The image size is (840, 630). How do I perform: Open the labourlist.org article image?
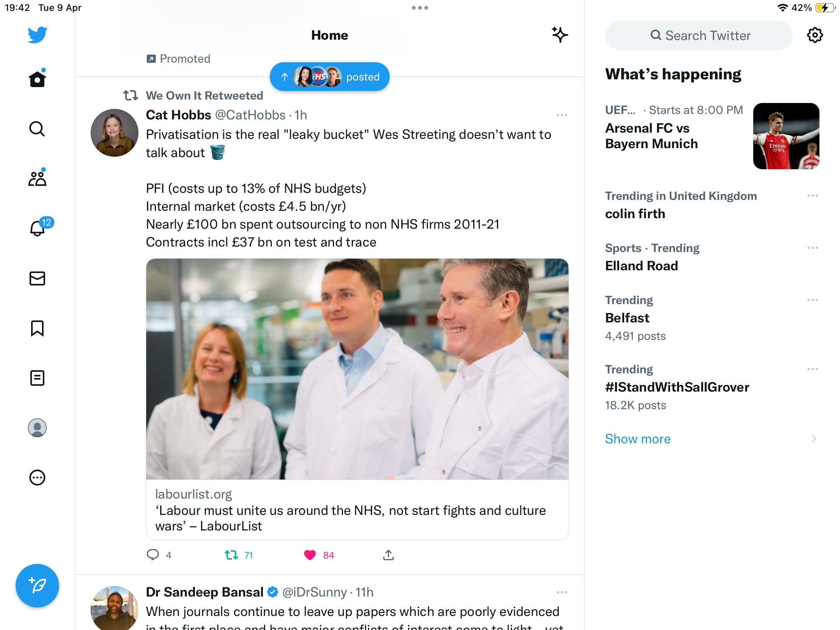point(357,369)
